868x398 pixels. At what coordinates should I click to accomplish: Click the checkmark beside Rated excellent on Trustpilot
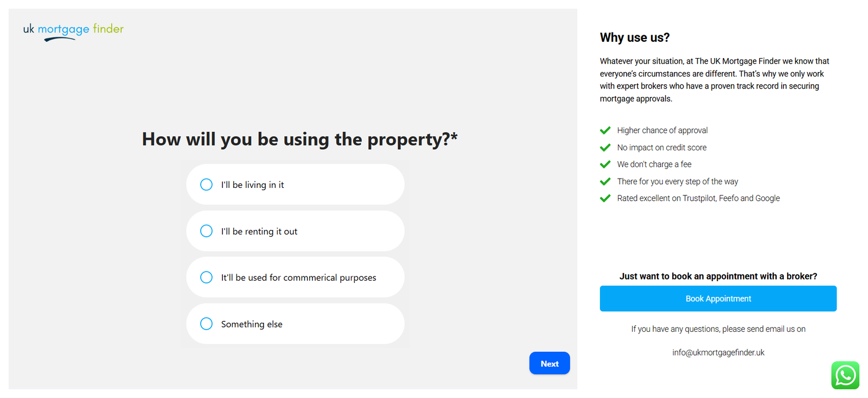(605, 198)
